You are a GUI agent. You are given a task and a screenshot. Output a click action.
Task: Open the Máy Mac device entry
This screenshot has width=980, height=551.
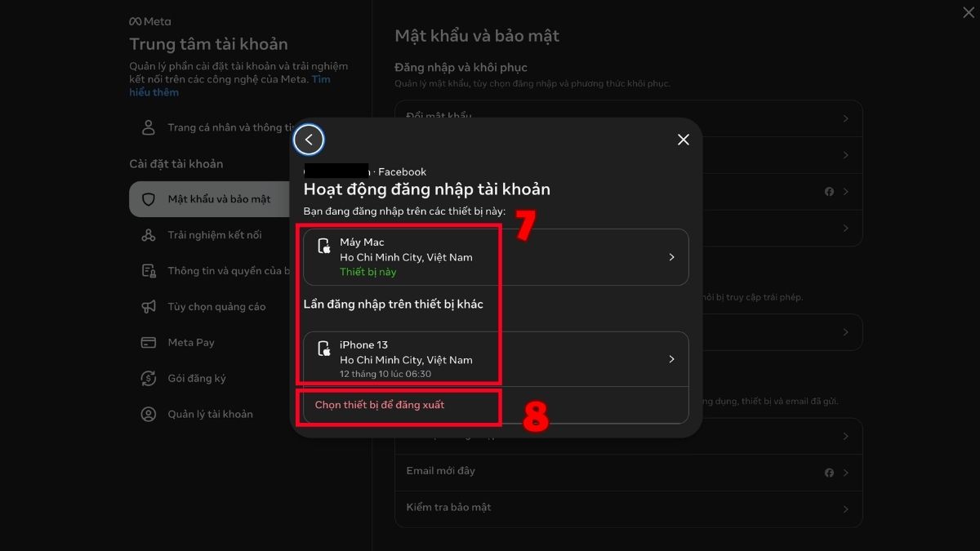(496, 257)
